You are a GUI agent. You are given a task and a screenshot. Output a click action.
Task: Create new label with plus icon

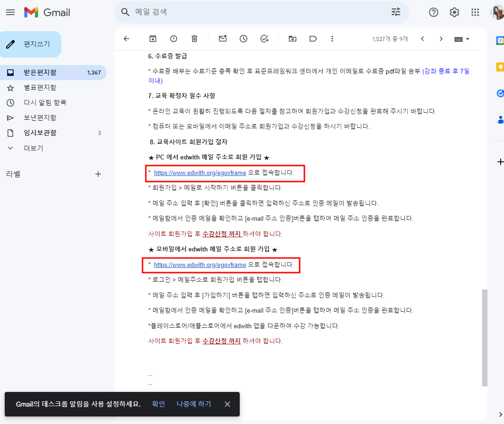(x=98, y=174)
